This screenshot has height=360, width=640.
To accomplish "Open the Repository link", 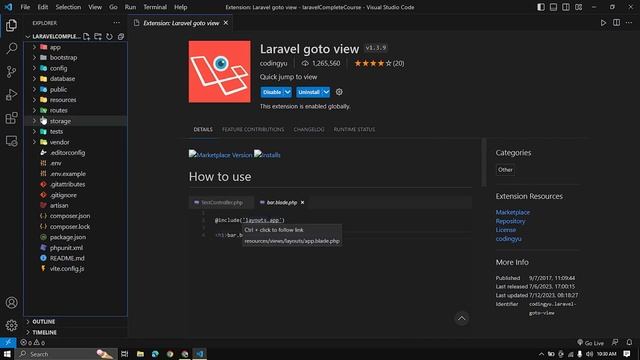I will [510, 221].
